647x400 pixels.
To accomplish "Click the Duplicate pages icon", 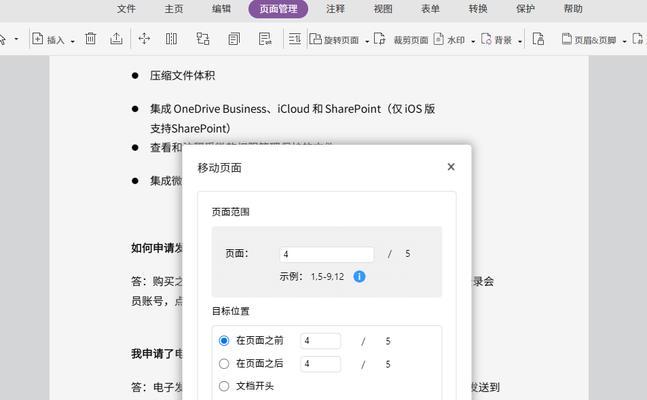I will [x=234, y=39].
